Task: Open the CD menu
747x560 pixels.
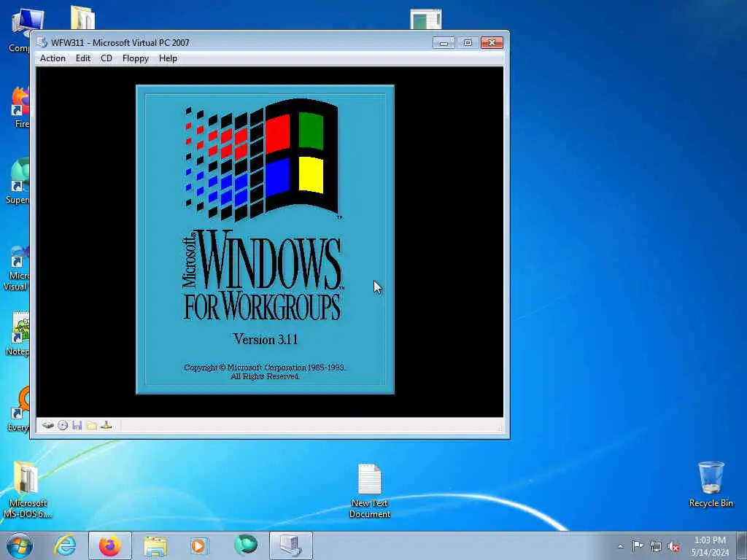Action: coord(107,58)
